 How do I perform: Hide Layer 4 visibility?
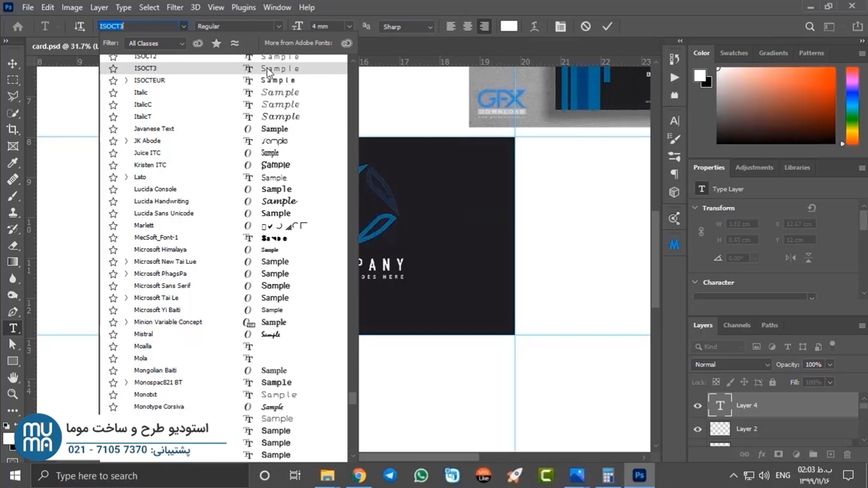point(698,406)
